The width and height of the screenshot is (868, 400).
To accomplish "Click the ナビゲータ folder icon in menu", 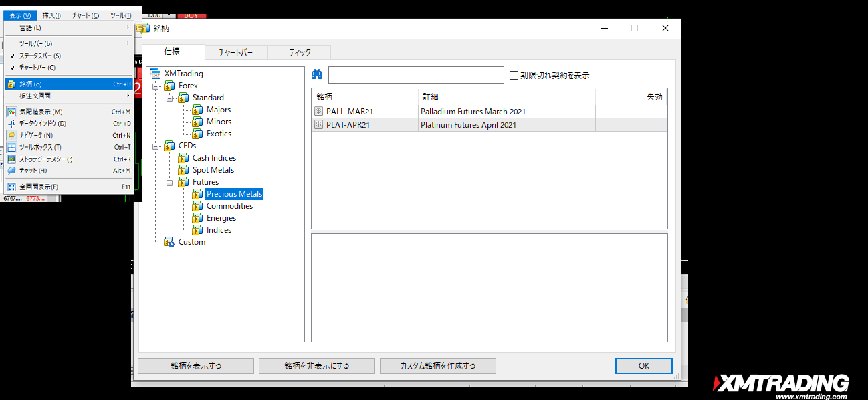I will pos(11,135).
